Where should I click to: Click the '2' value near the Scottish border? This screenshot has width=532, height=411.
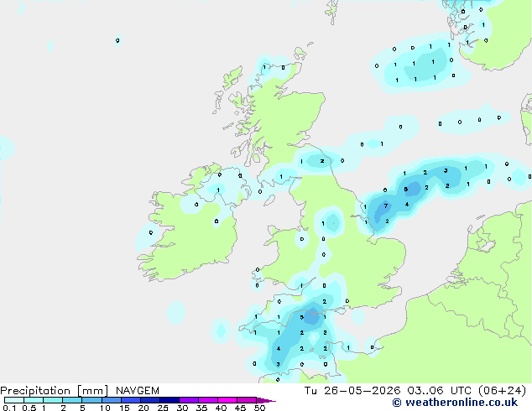click(x=322, y=161)
